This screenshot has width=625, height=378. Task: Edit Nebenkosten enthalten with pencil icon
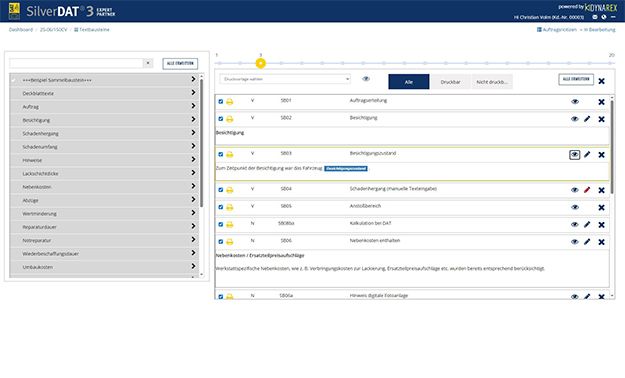587,242
